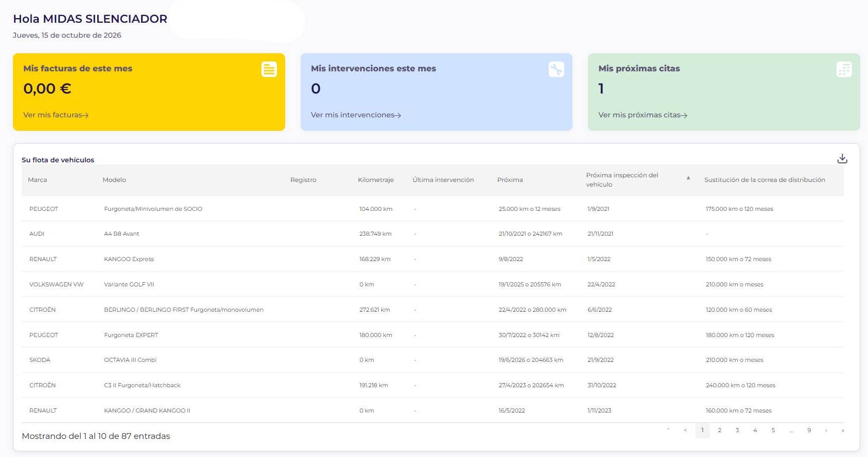Click the 272.621 km mileage cell
868x457 pixels.
coord(375,310)
